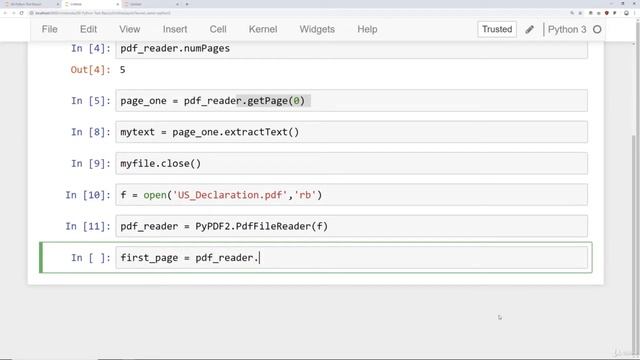Click the browser back arrow
The width and height of the screenshot is (640, 360).
(5, 13)
